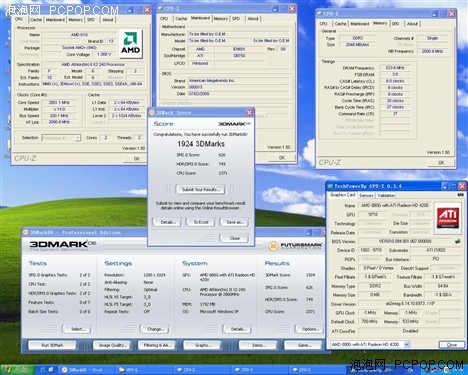Click Details under System in 3DMark06
The image size is (468, 375).
[x=237, y=329]
